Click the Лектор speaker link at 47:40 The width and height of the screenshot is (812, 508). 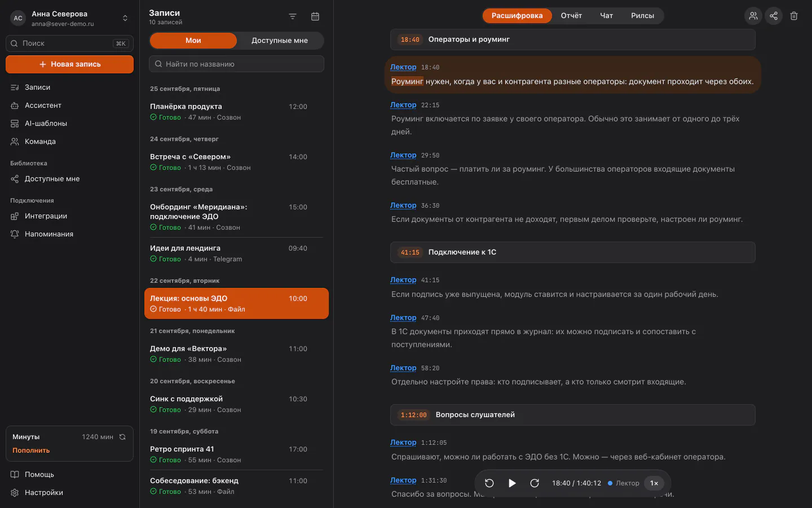coord(403,318)
